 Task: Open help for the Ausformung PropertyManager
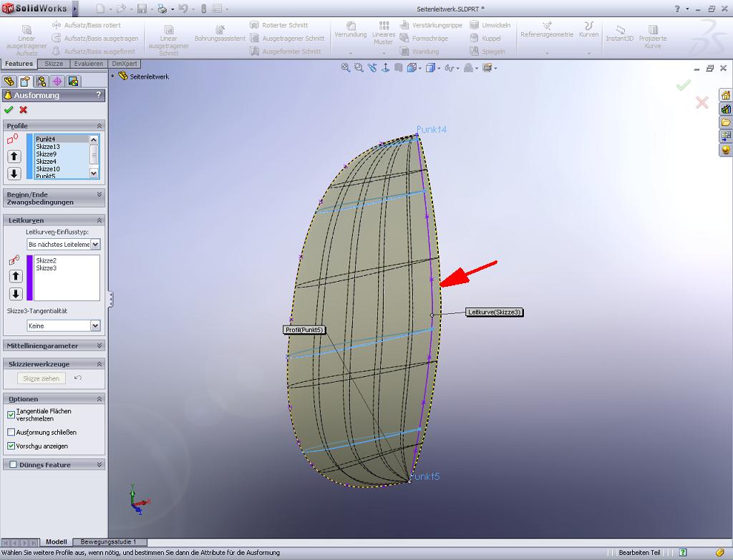pos(98,95)
